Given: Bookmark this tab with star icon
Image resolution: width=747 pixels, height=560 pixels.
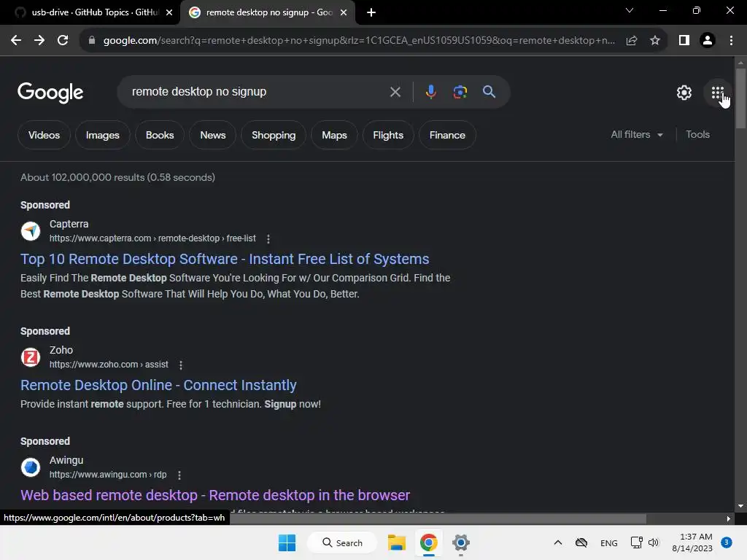Looking at the screenshot, I should pos(655,40).
